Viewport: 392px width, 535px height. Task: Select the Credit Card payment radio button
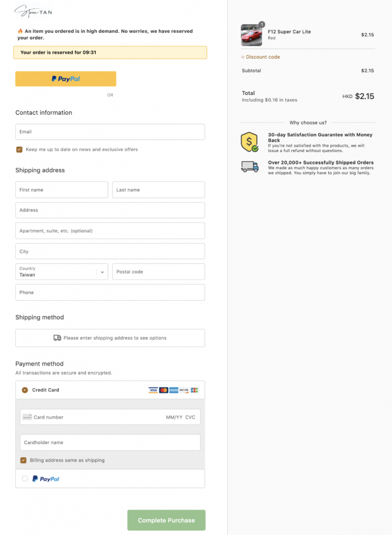pyautogui.click(x=24, y=390)
